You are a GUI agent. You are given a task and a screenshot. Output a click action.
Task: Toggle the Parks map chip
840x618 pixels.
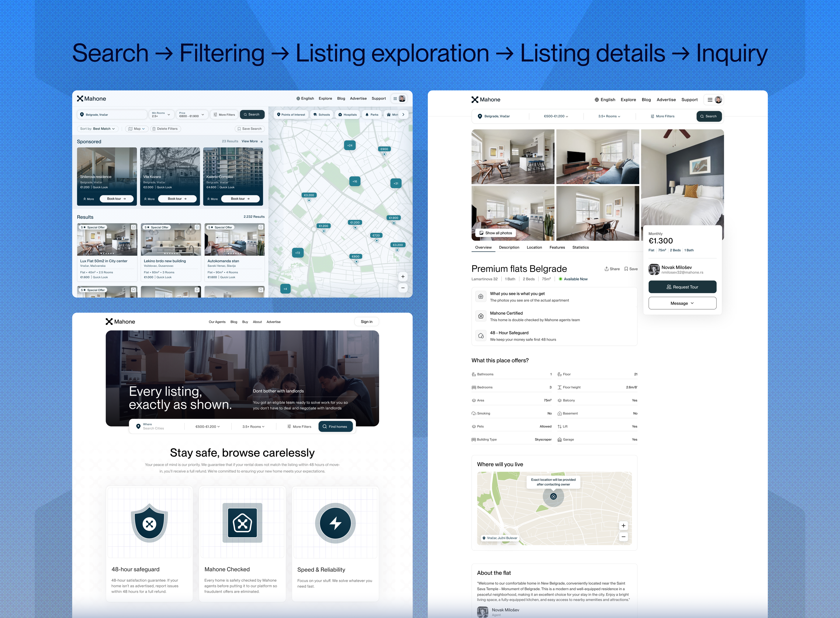(x=371, y=114)
